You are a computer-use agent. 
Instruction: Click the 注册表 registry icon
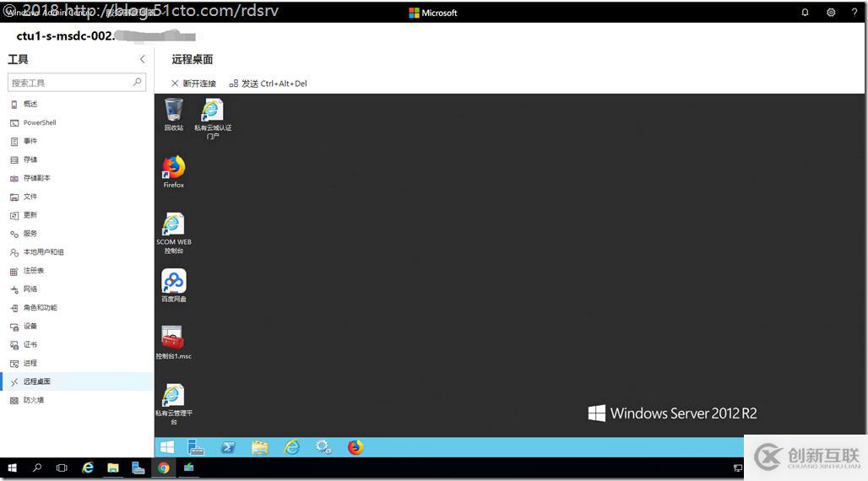(14, 271)
